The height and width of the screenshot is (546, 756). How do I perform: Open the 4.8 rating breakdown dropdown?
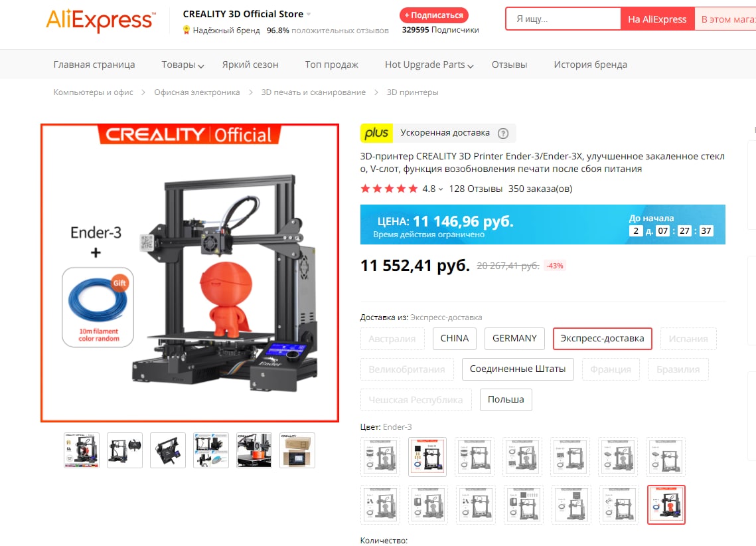(432, 189)
